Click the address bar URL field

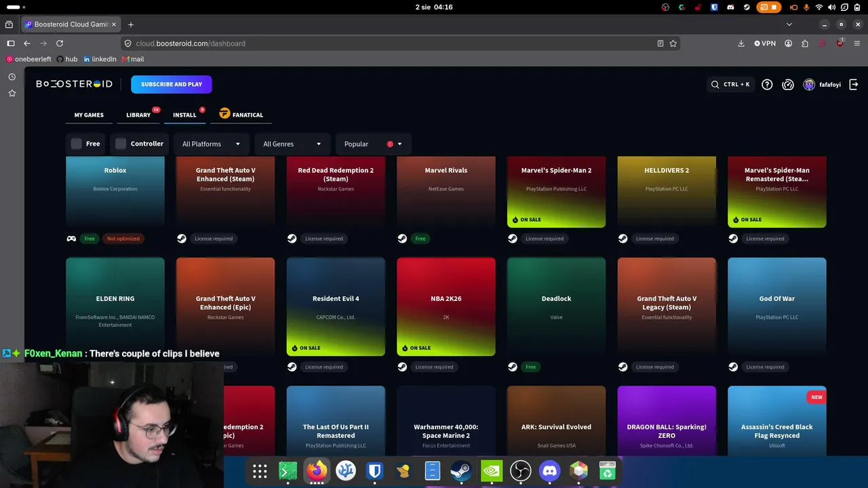[x=400, y=43]
